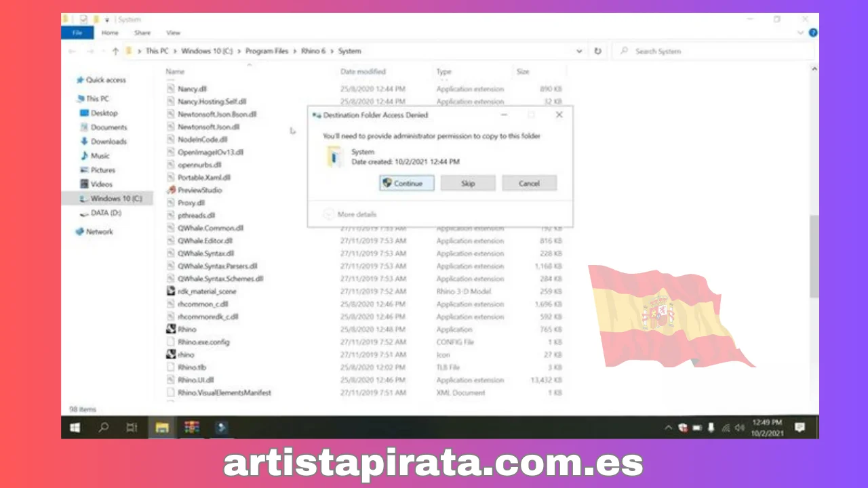
Task: Refresh the System folder view
Action: (597, 51)
